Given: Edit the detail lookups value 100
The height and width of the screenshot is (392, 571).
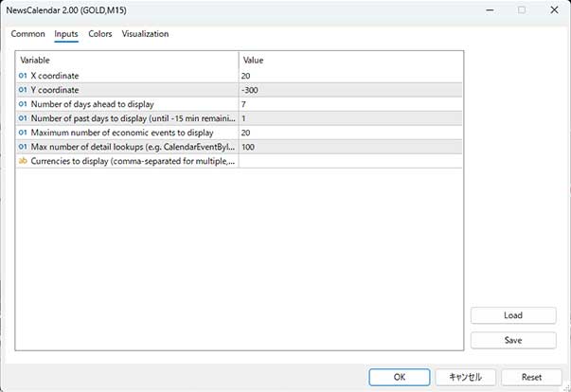Looking at the screenshot, I should pyautogui.click(x=350, y=147).
